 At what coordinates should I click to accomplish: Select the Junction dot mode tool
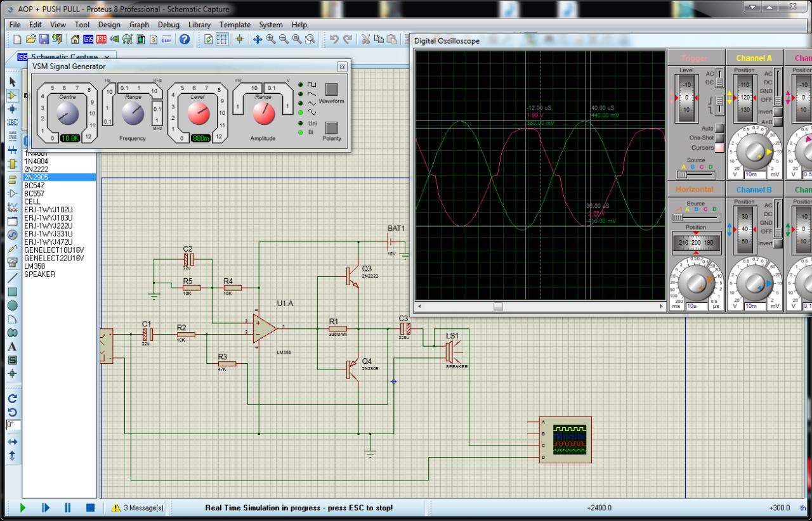(x=12, y=109)
